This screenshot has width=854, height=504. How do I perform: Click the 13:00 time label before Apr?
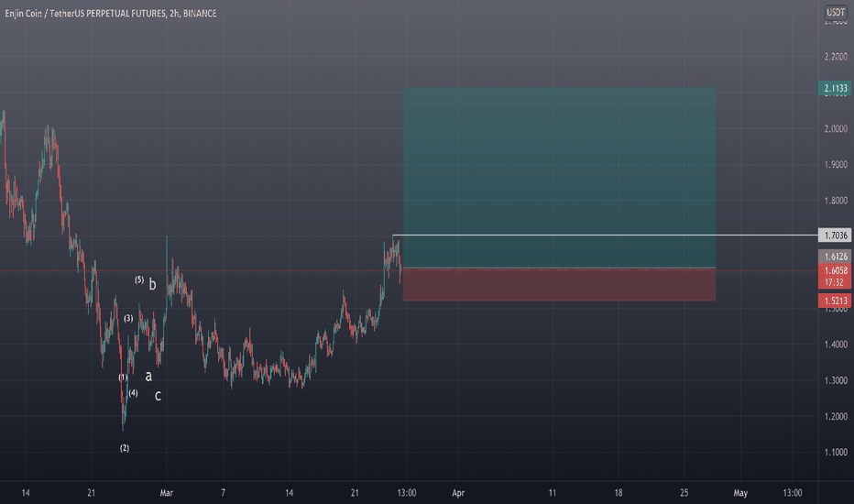[406, 493]
